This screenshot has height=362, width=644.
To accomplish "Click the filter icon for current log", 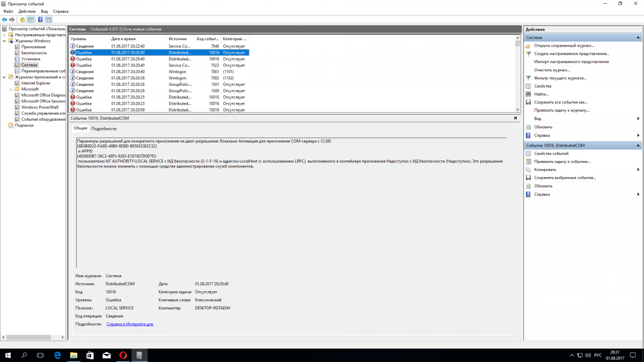I will (528, 78).
